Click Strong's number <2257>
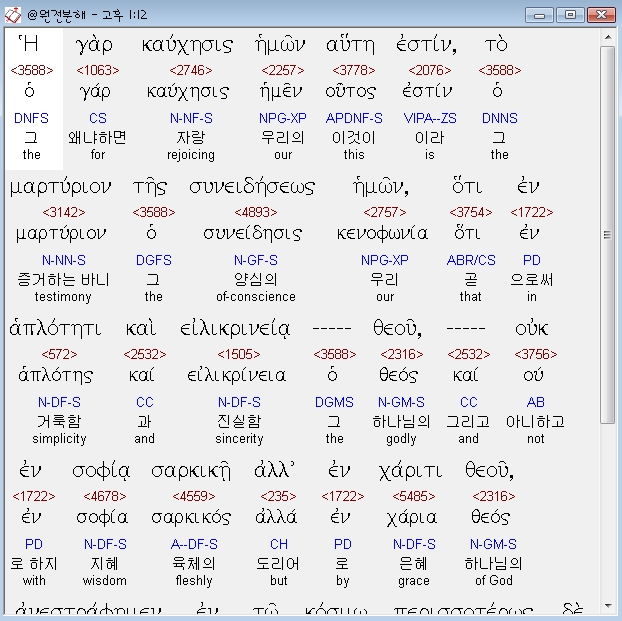The width and height of the screenshot is (622, 621). click(283, 70)
